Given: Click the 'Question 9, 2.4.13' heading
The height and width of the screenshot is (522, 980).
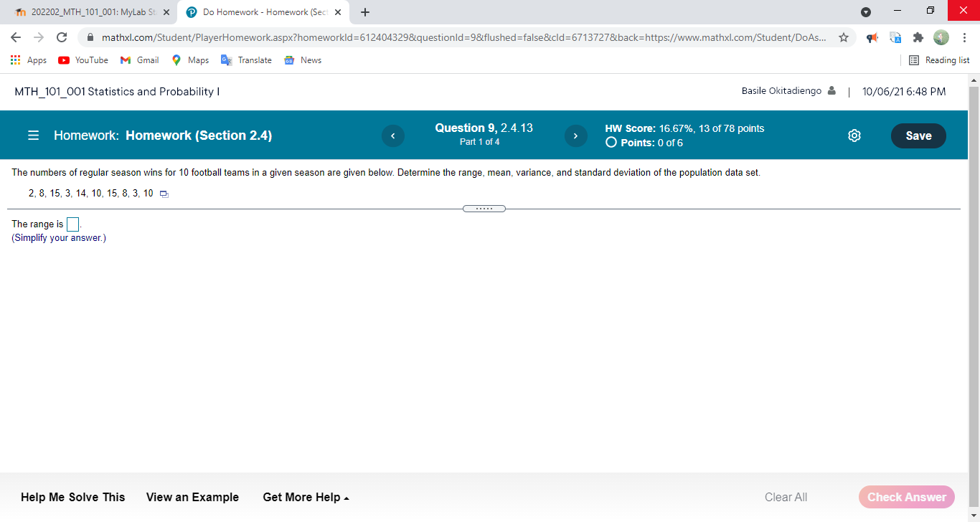Looking at the screenshot, I should pos(484,128).
